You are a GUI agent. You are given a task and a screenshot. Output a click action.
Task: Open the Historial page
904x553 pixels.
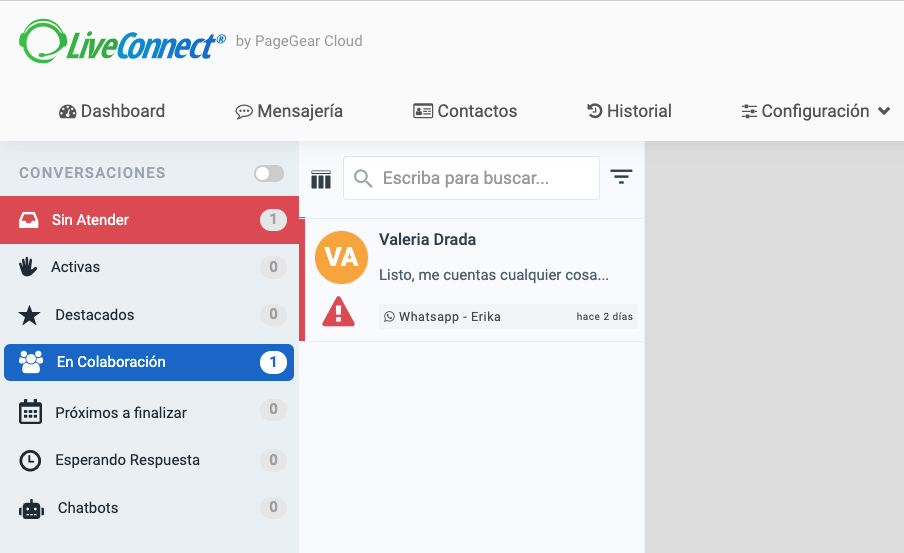point(629,111)
